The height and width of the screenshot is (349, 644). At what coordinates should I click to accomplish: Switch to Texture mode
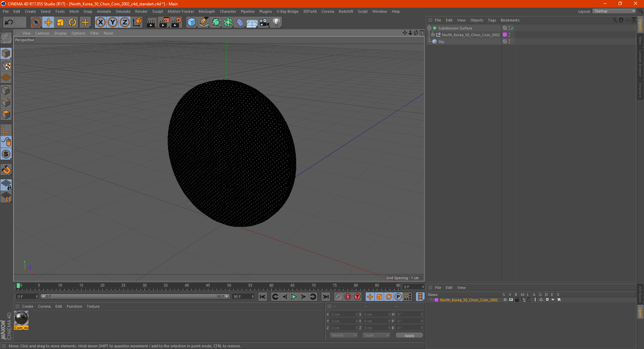pyautogui.click(x=6, y=66)
